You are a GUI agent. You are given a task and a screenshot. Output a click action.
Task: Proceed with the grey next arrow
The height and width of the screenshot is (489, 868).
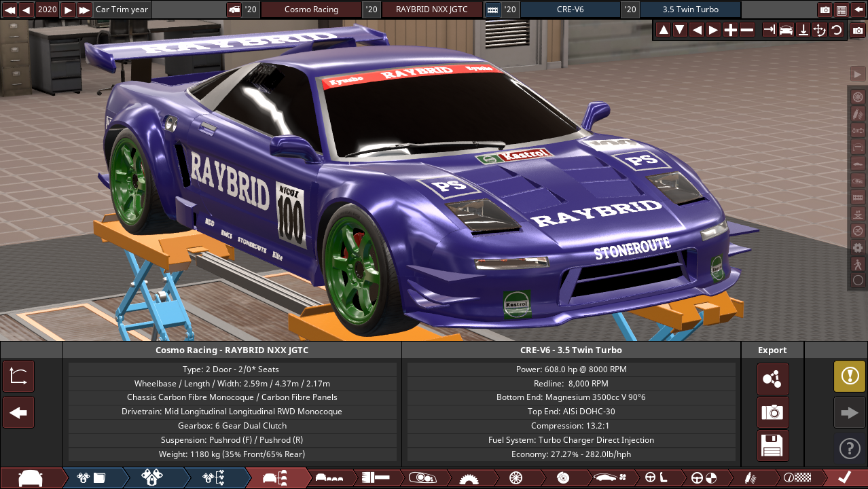pyautogui.click(x=850, y=412)
